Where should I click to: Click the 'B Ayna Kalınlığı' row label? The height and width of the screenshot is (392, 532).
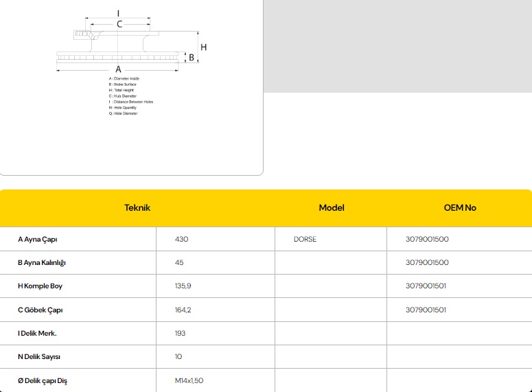42,263
